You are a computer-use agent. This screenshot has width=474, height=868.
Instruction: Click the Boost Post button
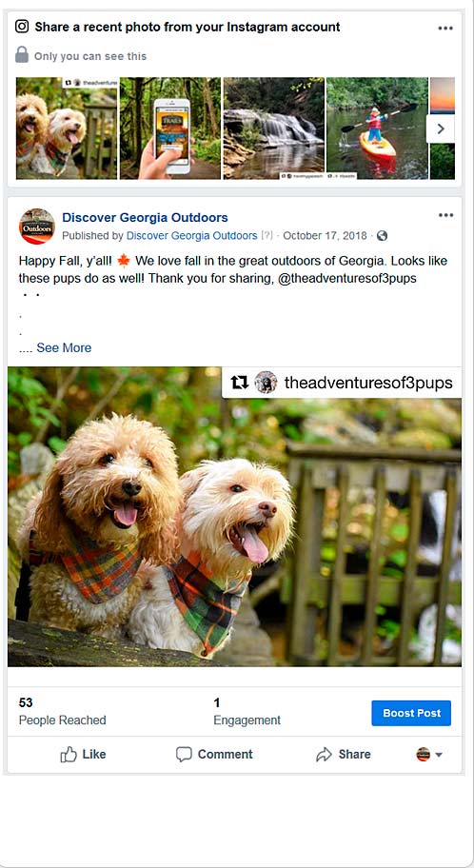[x=411, y=713]
